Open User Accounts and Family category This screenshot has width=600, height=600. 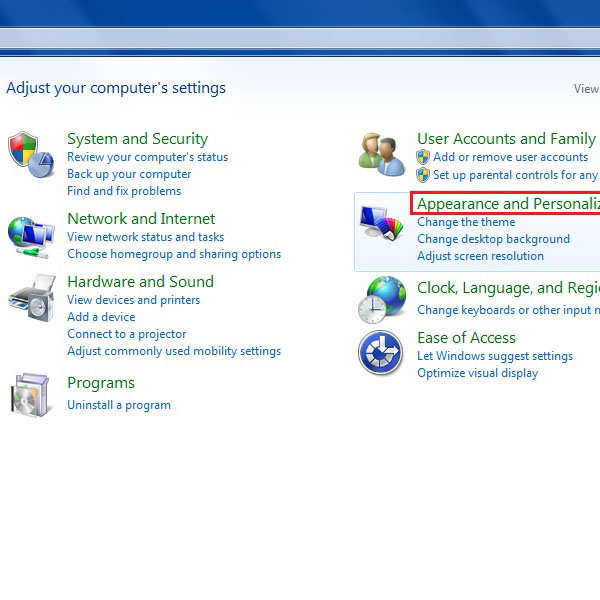point(508,139)
